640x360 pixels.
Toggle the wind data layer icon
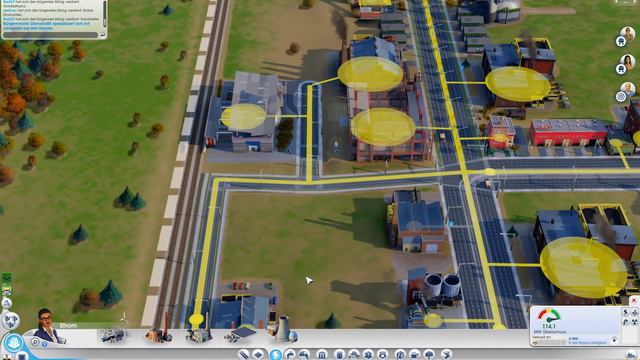pyautogui.click(x=635, y=313)
